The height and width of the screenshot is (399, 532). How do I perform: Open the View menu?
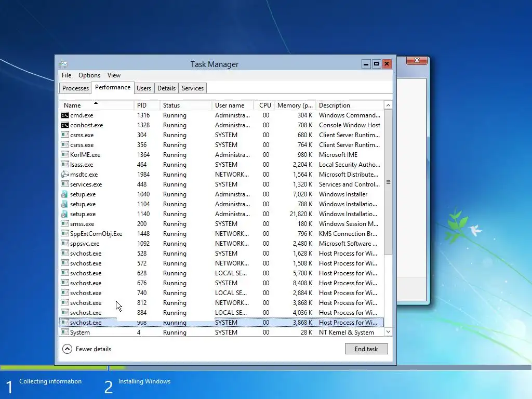tap(114, 75)
